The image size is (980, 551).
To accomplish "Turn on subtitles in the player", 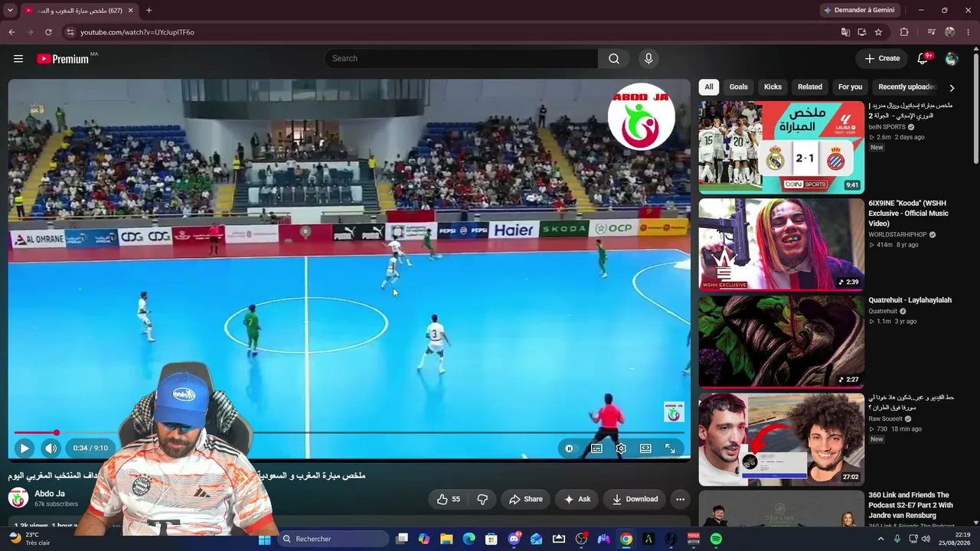I will tap(596, 448).
